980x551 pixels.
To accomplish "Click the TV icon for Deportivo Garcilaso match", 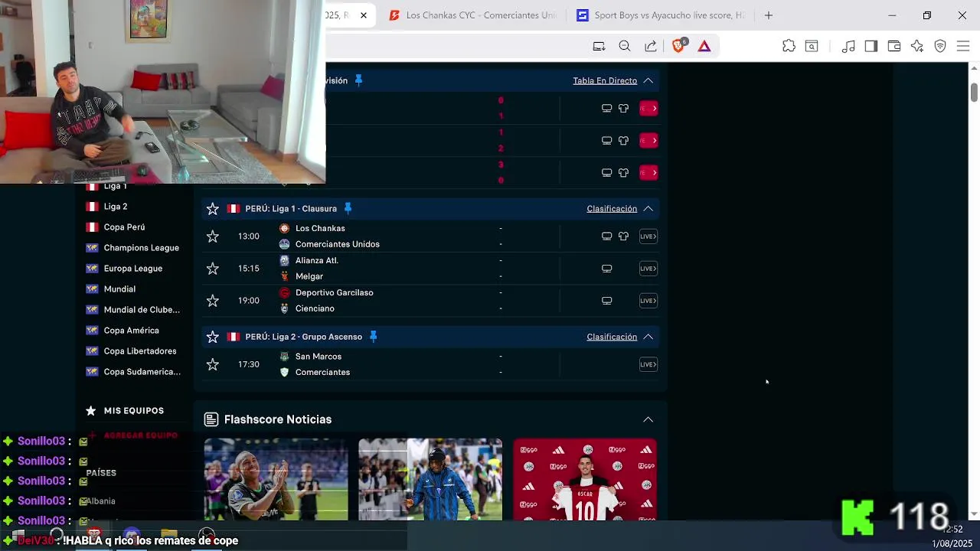I will (606, 301).
